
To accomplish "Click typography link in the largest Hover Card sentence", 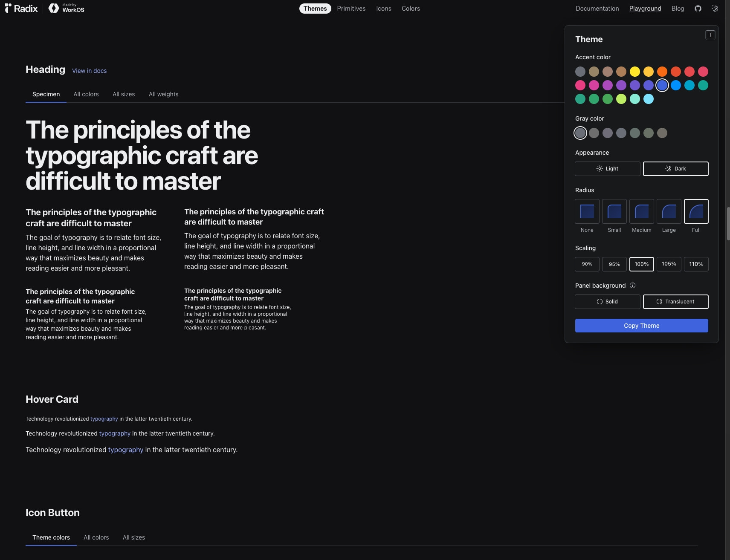I will click(x=125, y=450).
